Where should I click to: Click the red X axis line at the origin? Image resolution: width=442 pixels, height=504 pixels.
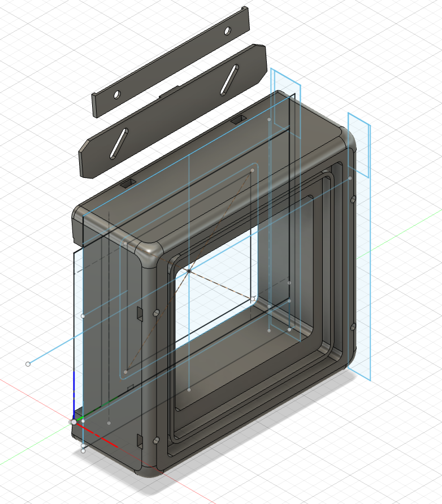coord(97,435)
